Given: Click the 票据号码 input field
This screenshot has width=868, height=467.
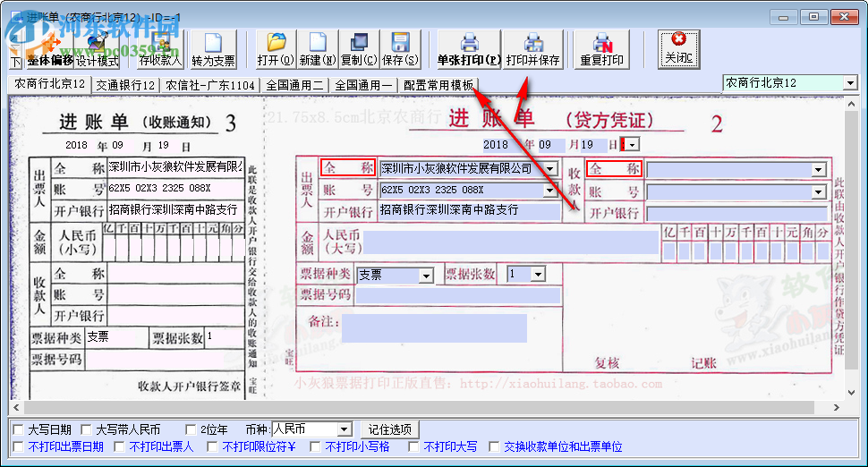Looking at the screenshot, I should (x=458, y=295).
